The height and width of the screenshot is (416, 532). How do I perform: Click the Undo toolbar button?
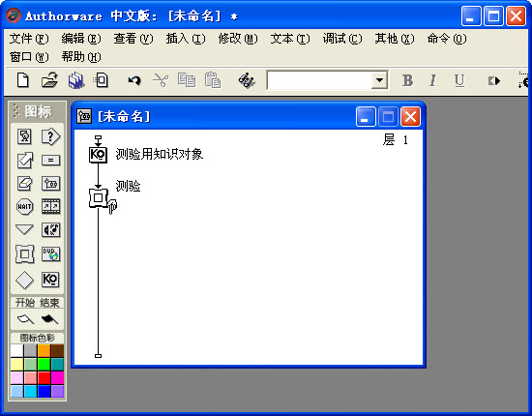134,80
